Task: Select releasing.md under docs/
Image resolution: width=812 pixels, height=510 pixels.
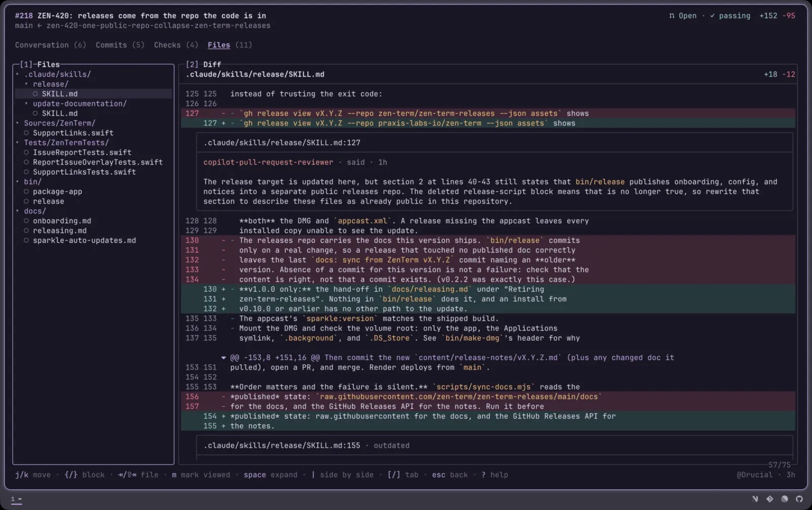Action: 60,231
